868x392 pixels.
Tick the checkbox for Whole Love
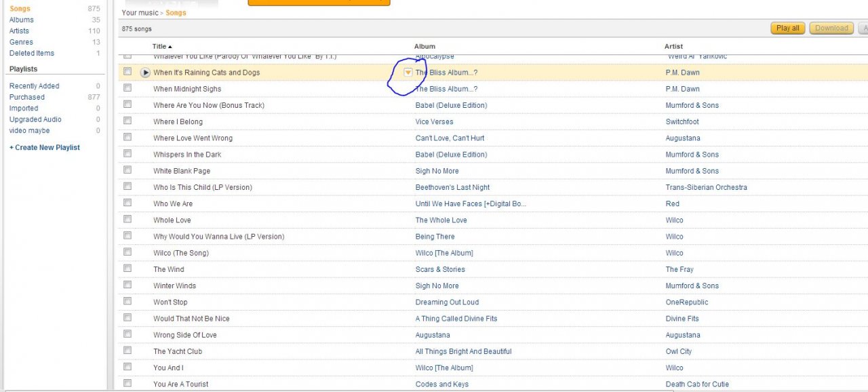click(127, 220)
